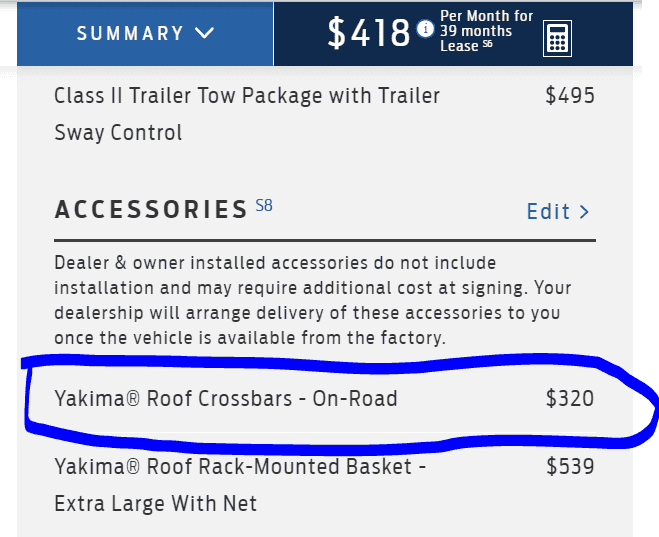Click the $539 basket price
The width and height of the screenshot is (659, 537).
coord(570,466)
